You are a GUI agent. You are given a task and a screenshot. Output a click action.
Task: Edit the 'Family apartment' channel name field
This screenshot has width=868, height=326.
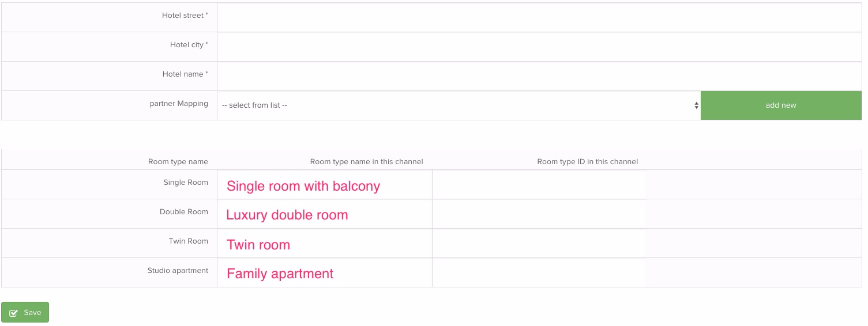coord(324,273)
